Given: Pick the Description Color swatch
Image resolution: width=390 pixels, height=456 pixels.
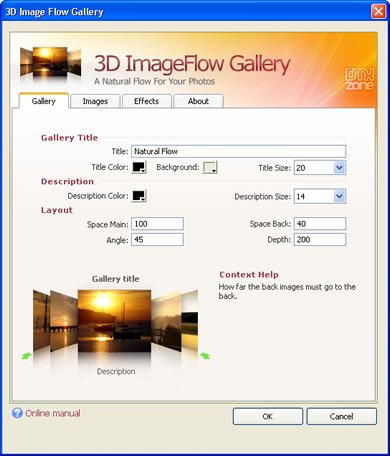Looking at the screenshot, I should click(139, 196).
